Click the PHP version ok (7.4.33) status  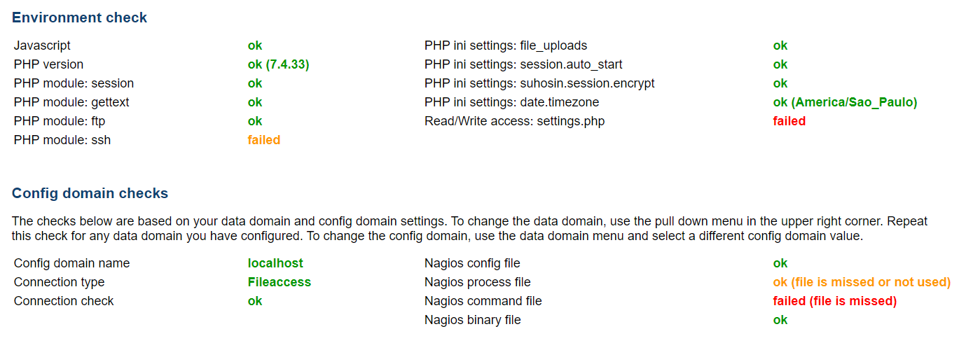point(278,64)
